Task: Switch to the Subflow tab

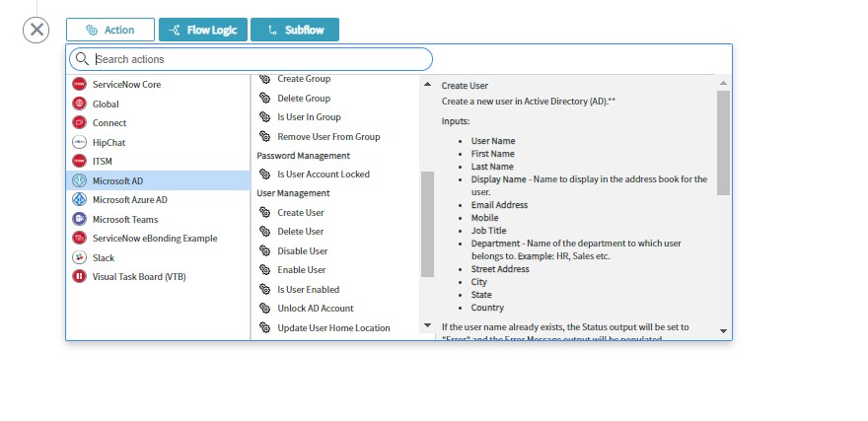Action: tap(295, 30)
